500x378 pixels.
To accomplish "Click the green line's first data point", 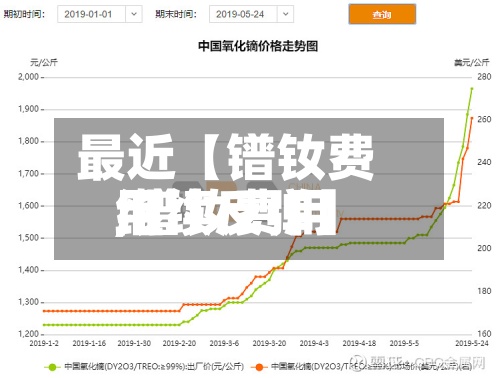I will click(44, 325).
